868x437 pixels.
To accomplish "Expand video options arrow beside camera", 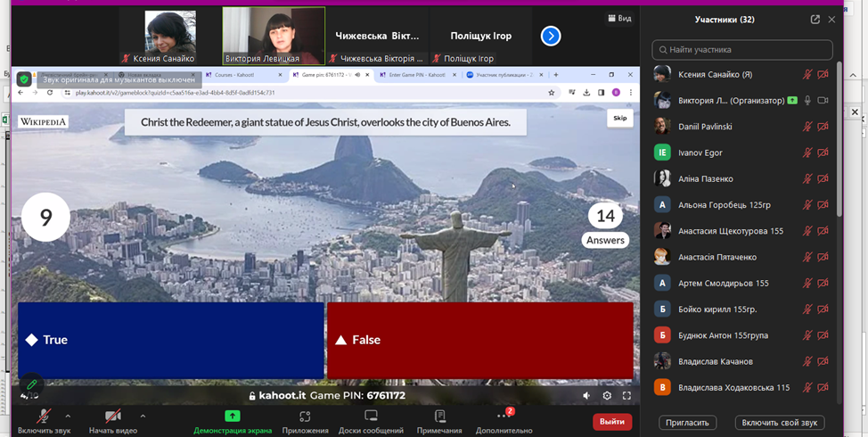I will [143, 416].
